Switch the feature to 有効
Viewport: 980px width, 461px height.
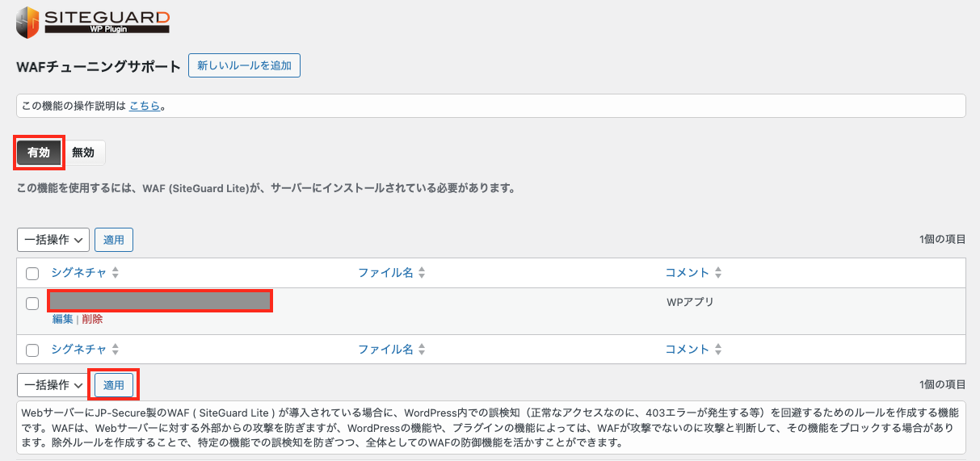click(x=39, y=153)
